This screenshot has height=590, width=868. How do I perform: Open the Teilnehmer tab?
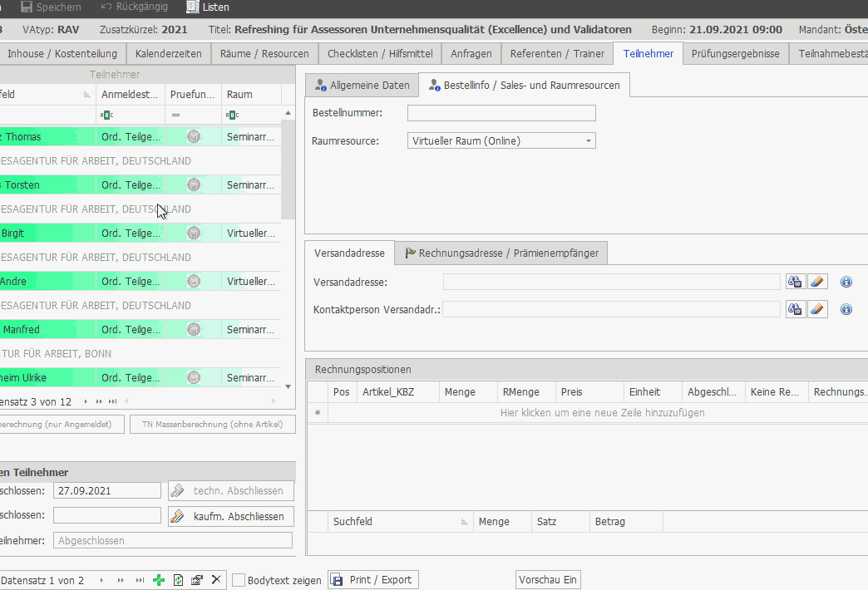click(x=649, y=54)
